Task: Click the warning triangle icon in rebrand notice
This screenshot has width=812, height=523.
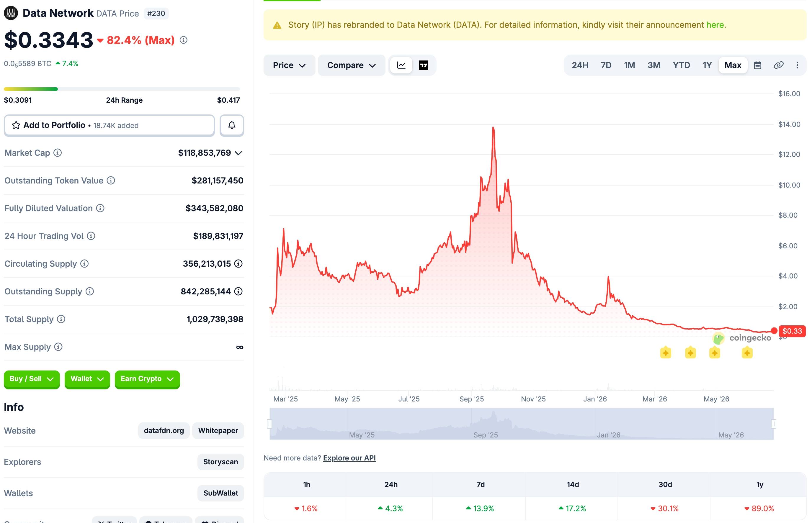Action: click(x=277, y=25)
